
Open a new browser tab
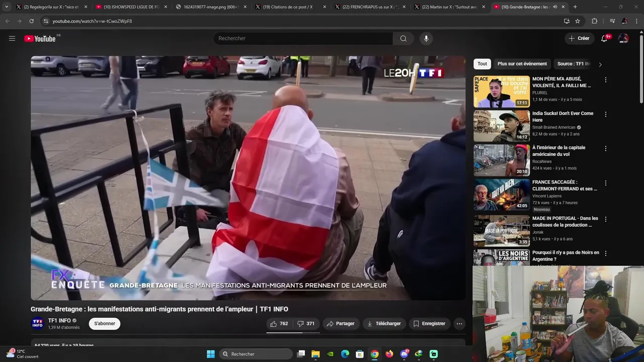point(575,7)
